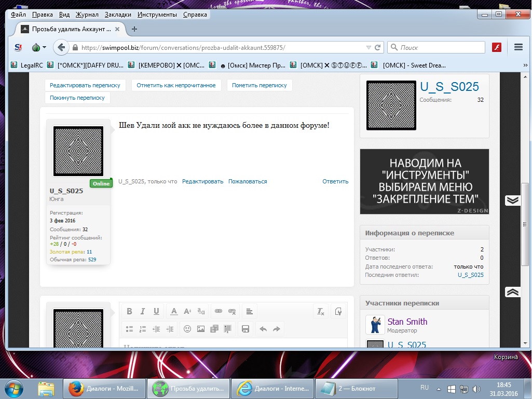Open font size option in editor
This screenshot has height=399, width=532.
pos(187,311)
